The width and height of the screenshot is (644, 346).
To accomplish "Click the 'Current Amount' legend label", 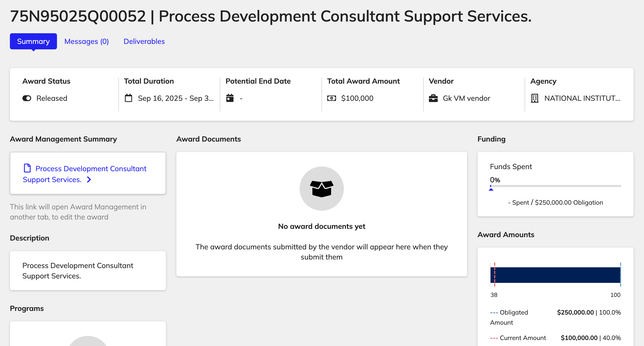I will pyautogui.click(x=523, y=338).
